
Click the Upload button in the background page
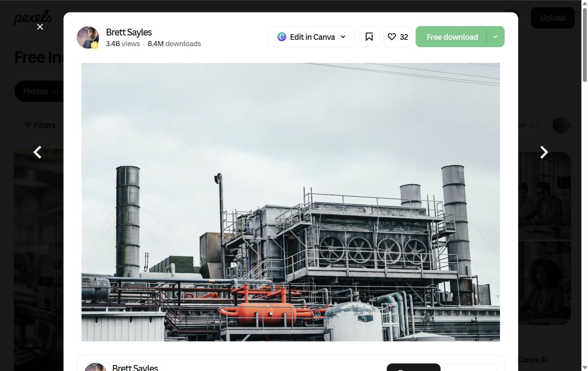[553, 18]
